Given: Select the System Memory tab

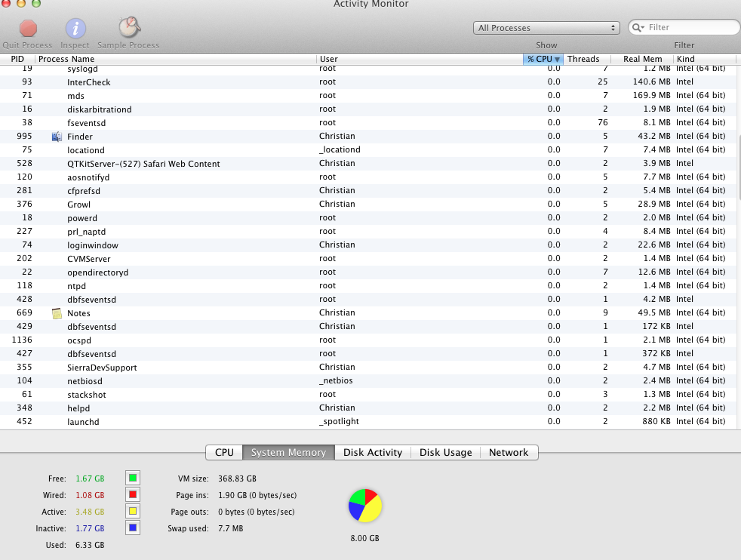Looking at the screenshot, I should coord(288,452).
